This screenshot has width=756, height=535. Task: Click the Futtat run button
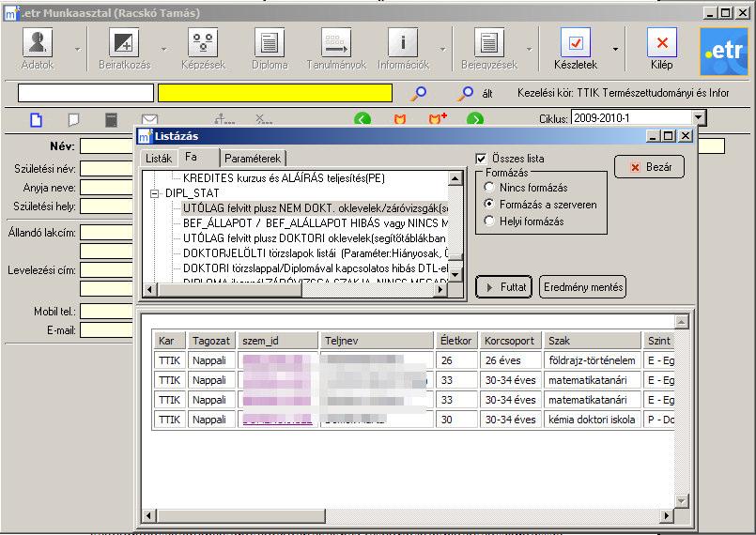(503, 287)
